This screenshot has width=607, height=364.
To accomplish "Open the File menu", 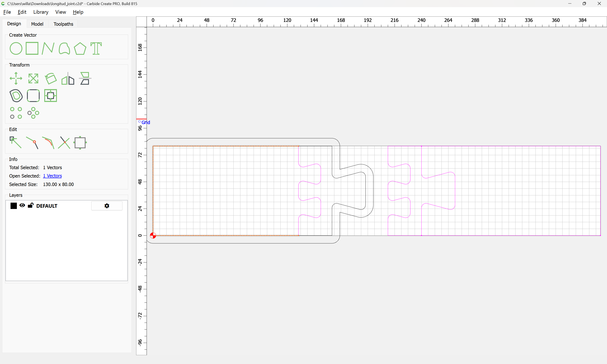I will tap(7, 12).
